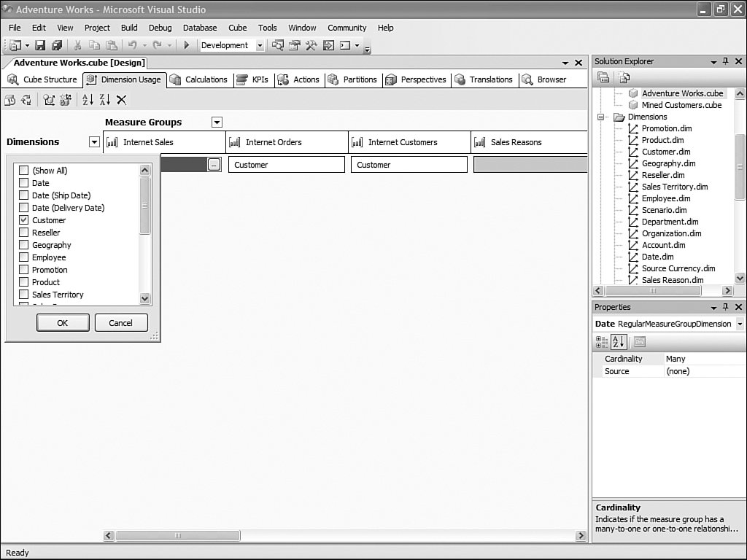Open the Properties panel window position menu
This screenshot has width=747, height=560.
point(713,308)
